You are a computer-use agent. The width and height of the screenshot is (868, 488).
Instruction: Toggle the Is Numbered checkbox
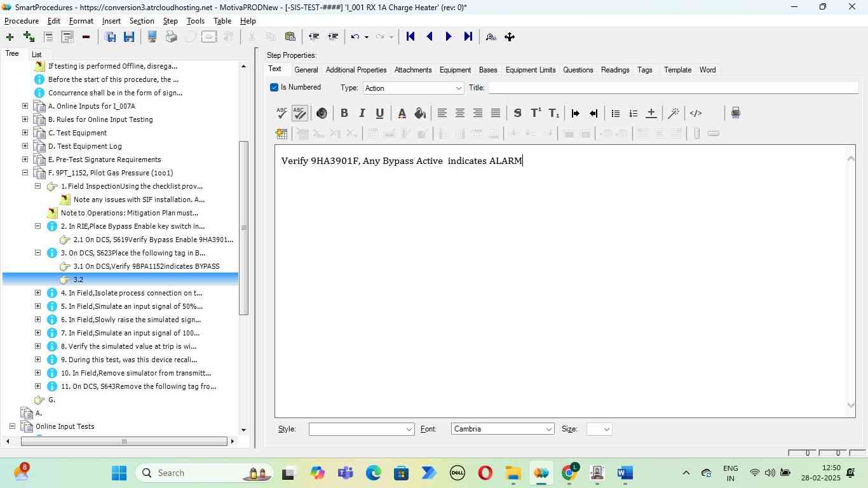pyautogui.click(x=274, y=87)
